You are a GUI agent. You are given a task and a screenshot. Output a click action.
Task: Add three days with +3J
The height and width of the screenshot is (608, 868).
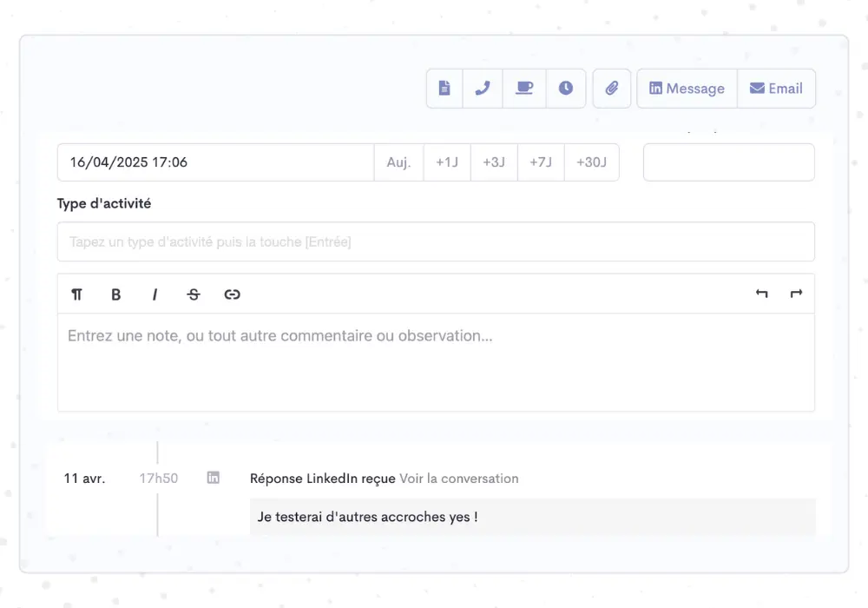point(495,162)
